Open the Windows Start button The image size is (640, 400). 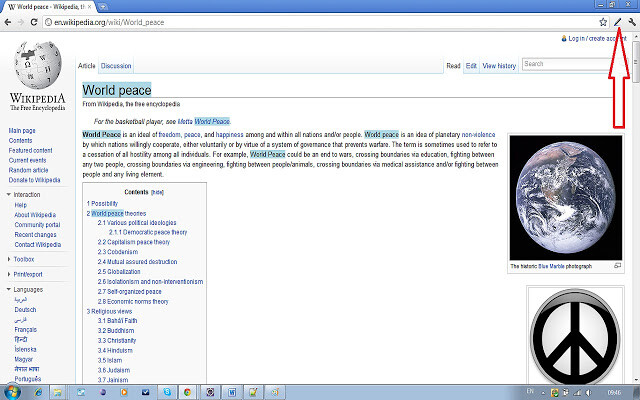tap(11, 390)
